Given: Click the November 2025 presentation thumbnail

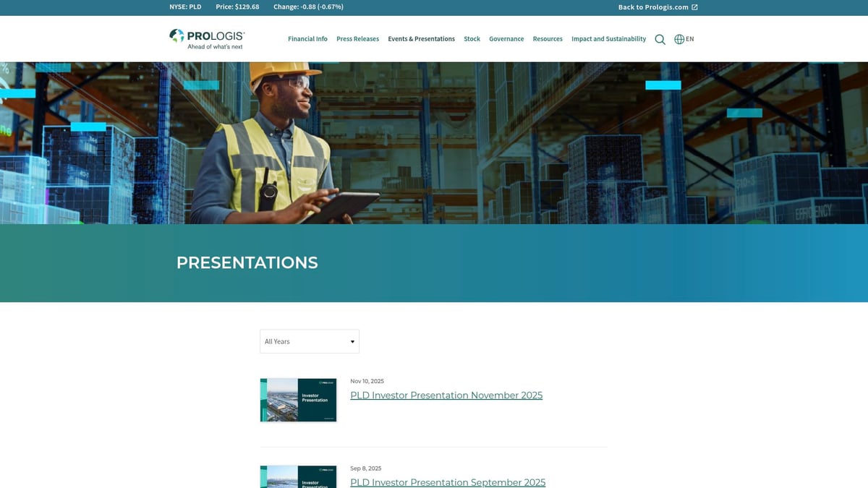Looking at the screenshot, I should 298,400.
